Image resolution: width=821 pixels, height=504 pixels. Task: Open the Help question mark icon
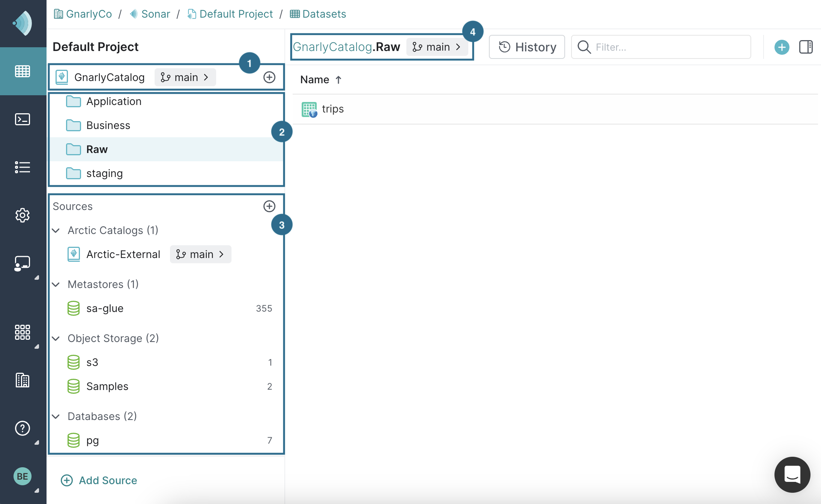[23, 428]
